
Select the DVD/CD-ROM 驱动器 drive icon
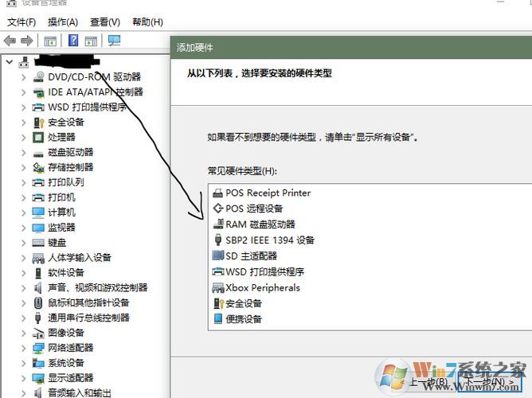click(x=39, y=76)
